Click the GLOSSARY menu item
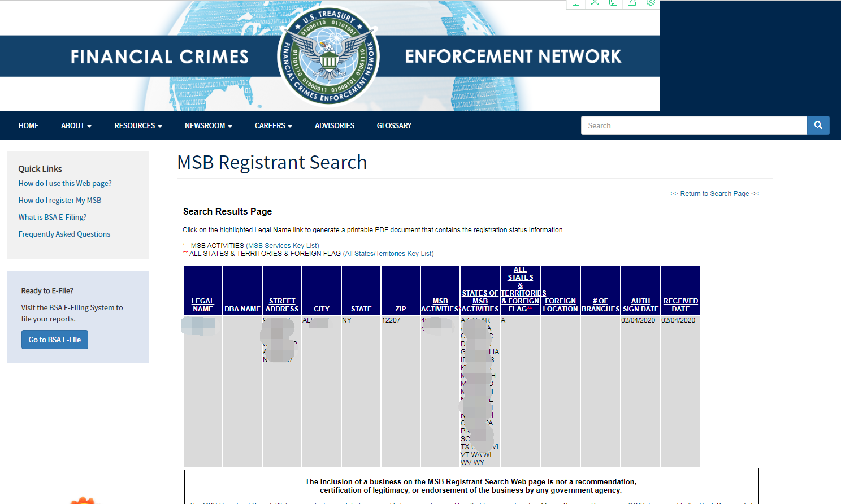 (394, 125)
